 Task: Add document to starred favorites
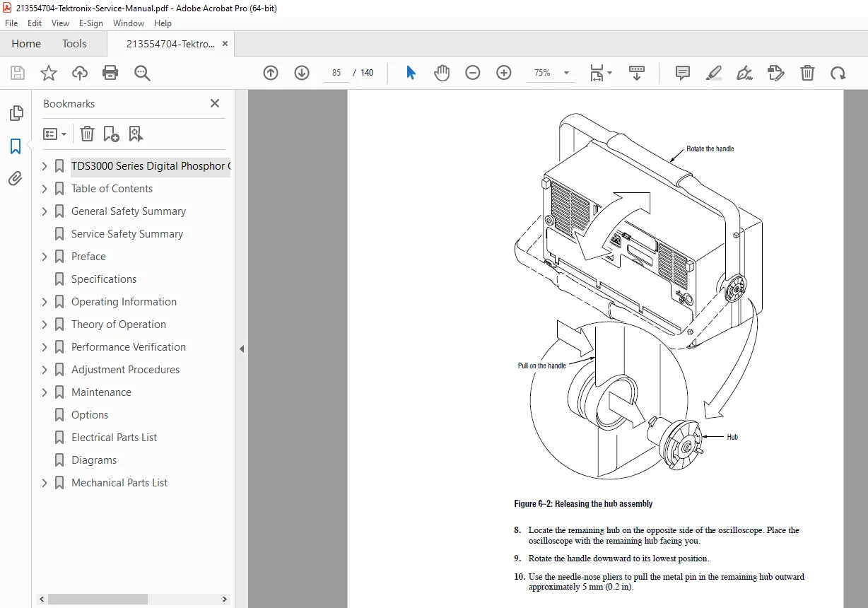pyautogui.click(x=48, y=73)
